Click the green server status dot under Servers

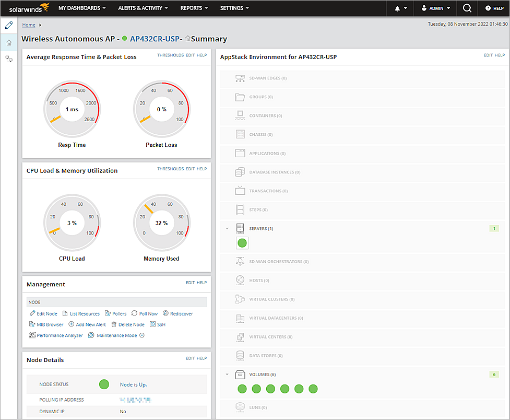(x=242, y=242)
